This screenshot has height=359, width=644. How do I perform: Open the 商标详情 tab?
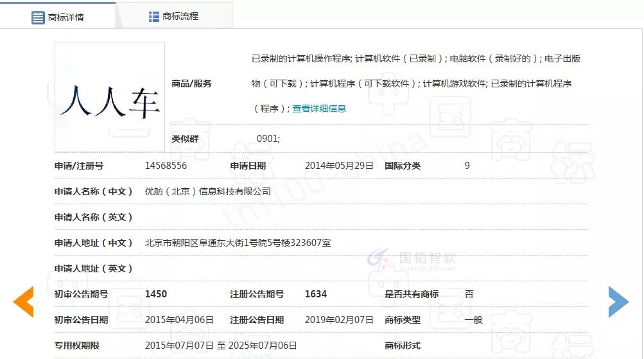tap(58, 17)
